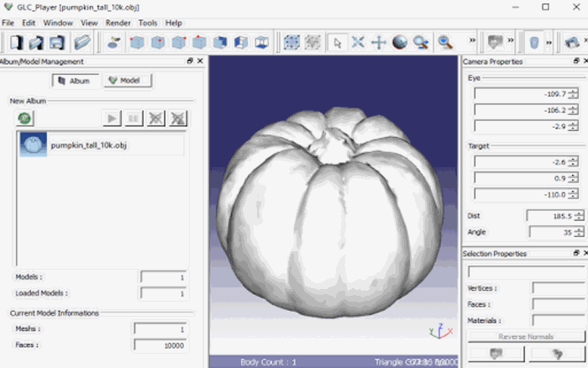Click the gem icon button below Reverse Normals

click(x=557, y=354)
